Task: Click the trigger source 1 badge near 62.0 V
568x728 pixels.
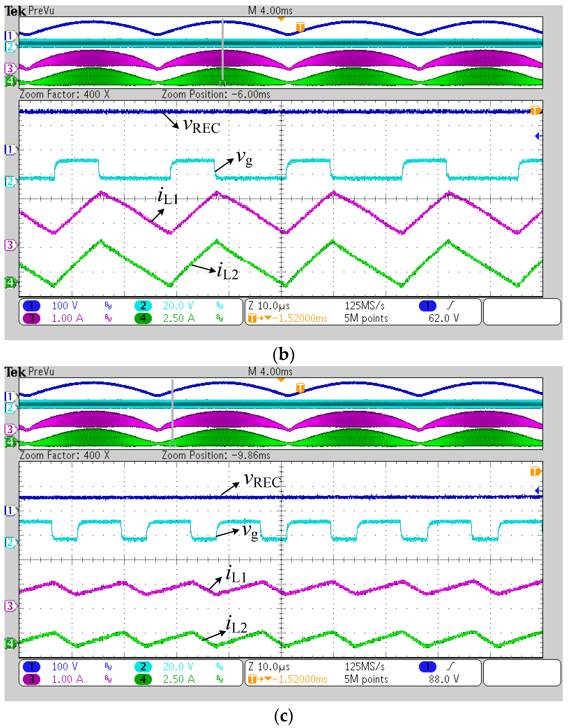Action: click(428, 306)
